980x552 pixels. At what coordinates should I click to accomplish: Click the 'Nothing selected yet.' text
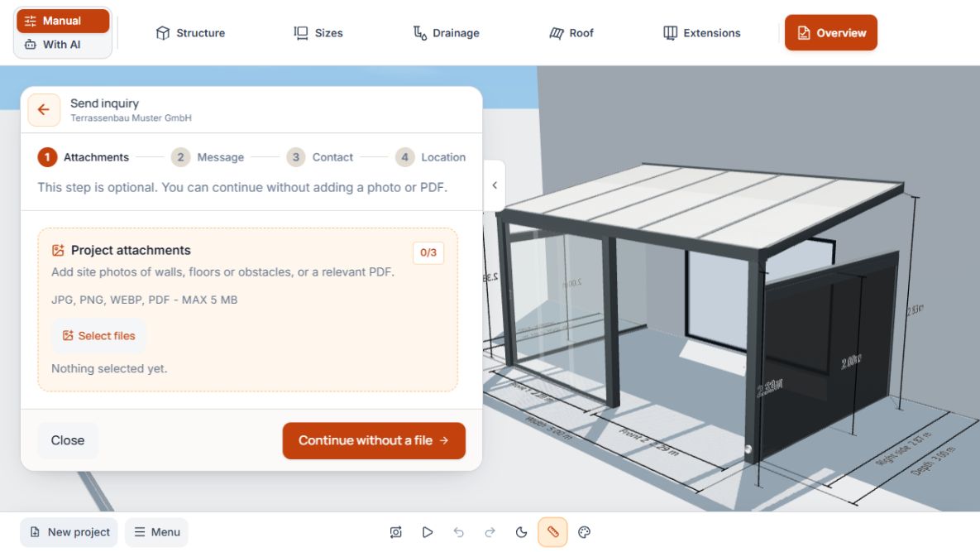pos(109,369)
